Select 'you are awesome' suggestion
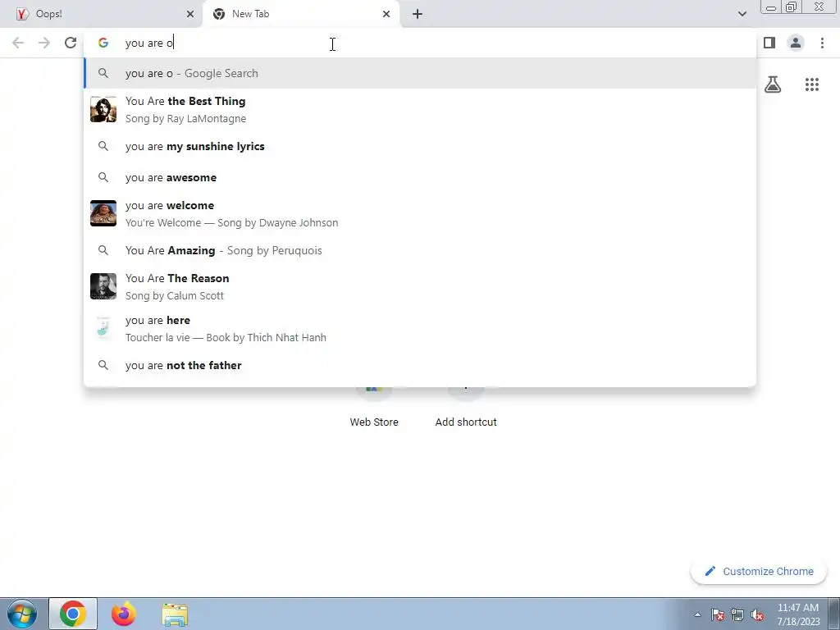 click(x=420, y=177)
